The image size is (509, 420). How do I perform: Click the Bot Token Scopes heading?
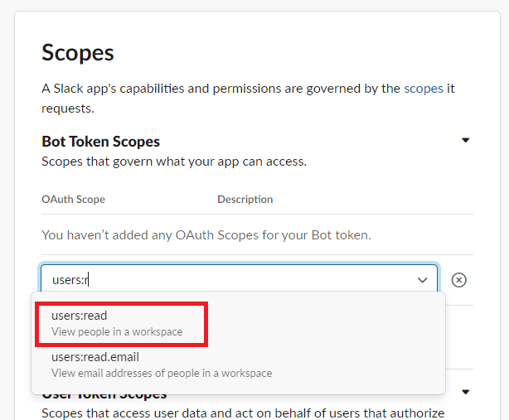click(100, 142)
